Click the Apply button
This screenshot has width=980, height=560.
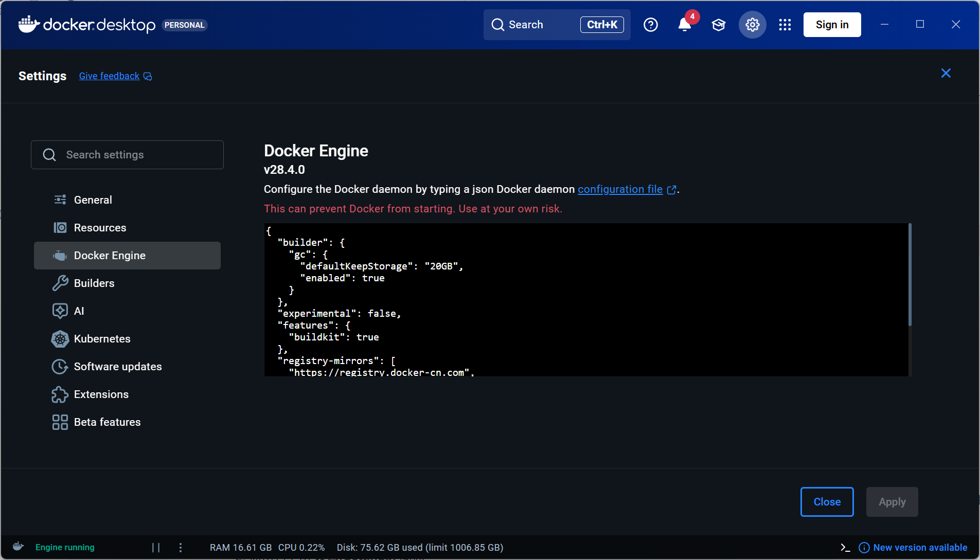point(892,502)
